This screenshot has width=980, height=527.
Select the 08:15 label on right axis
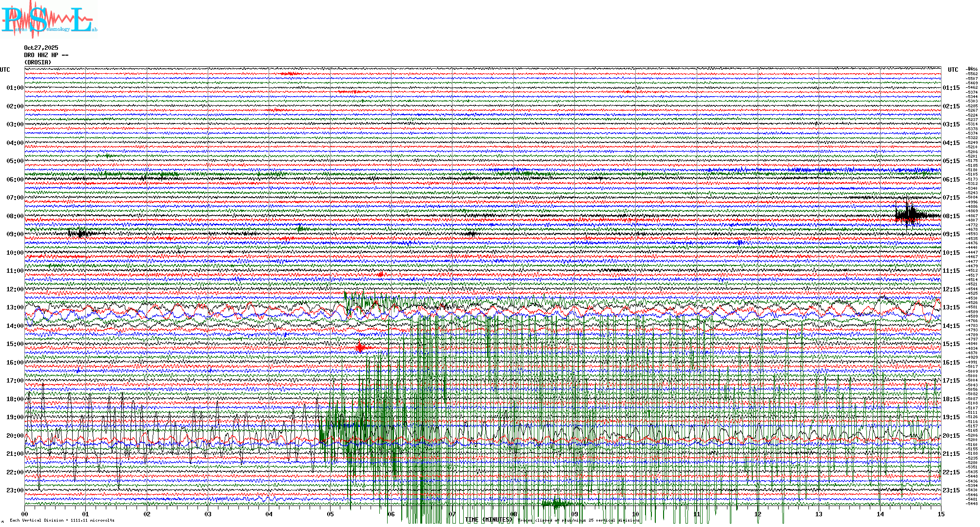tap(951, 216)
